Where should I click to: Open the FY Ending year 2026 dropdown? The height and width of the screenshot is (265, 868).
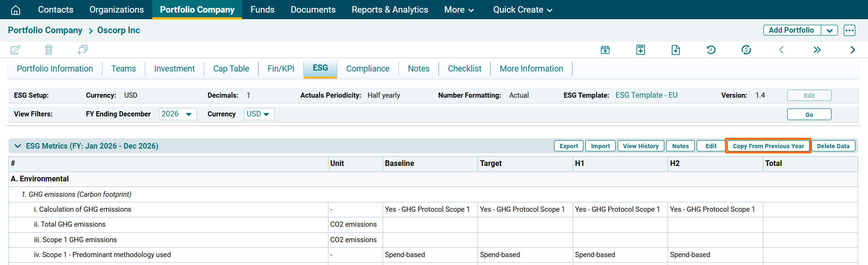coord(178,114)
